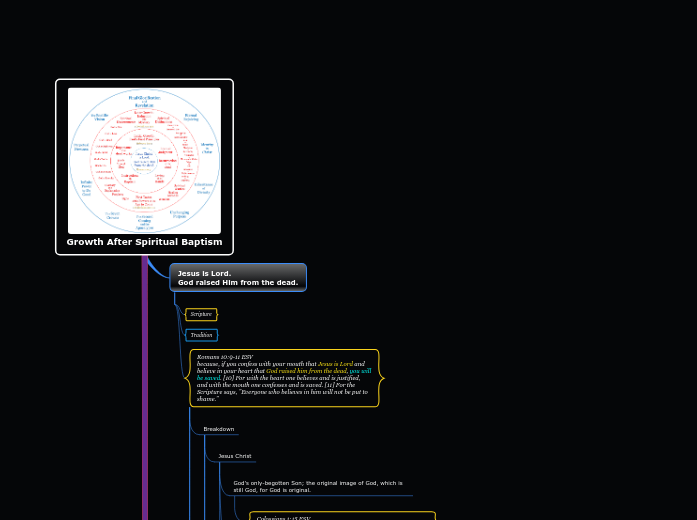Select the Romans 10:9-11 ESV heading
The width and height of the screenshot is (697, 520).
(x=225, y=357)
